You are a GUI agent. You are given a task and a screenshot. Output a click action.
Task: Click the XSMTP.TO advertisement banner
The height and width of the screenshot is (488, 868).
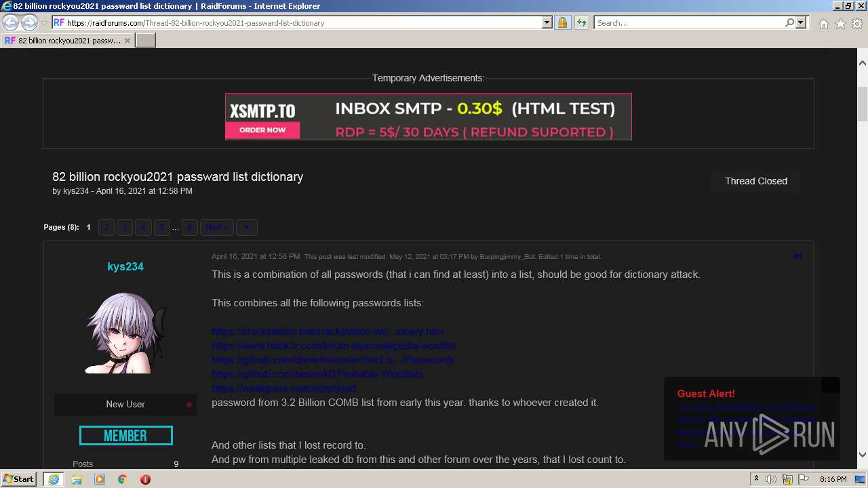[428, 117]
